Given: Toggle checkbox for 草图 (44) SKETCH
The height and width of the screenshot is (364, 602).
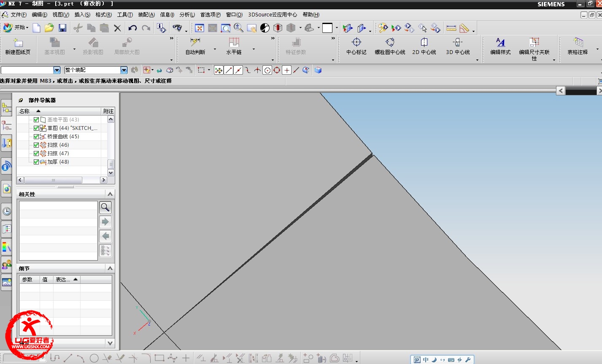Looking at the screenshot, I should pos(36,128).
